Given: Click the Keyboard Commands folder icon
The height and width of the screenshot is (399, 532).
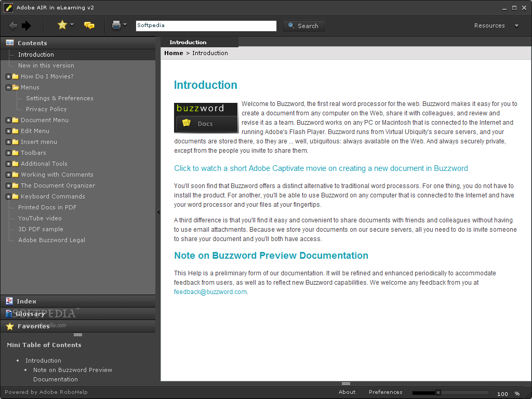Looking at the screenshot, I should pyautogui.click(x=15, y=196).
